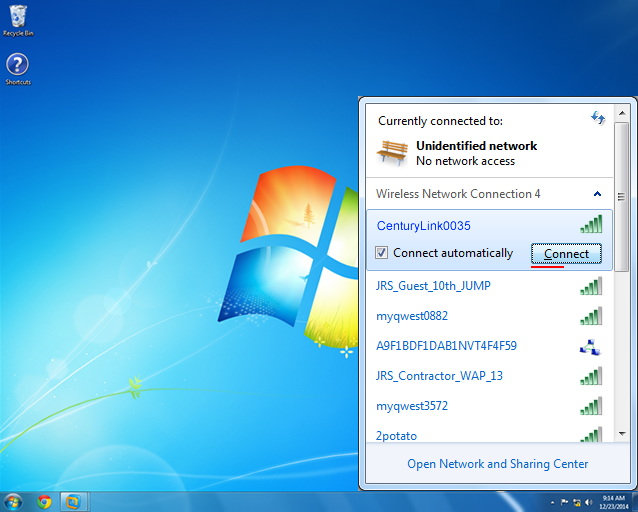Launch Google Chrome from the taskbar
638x512 pixels.
[44, 502]
